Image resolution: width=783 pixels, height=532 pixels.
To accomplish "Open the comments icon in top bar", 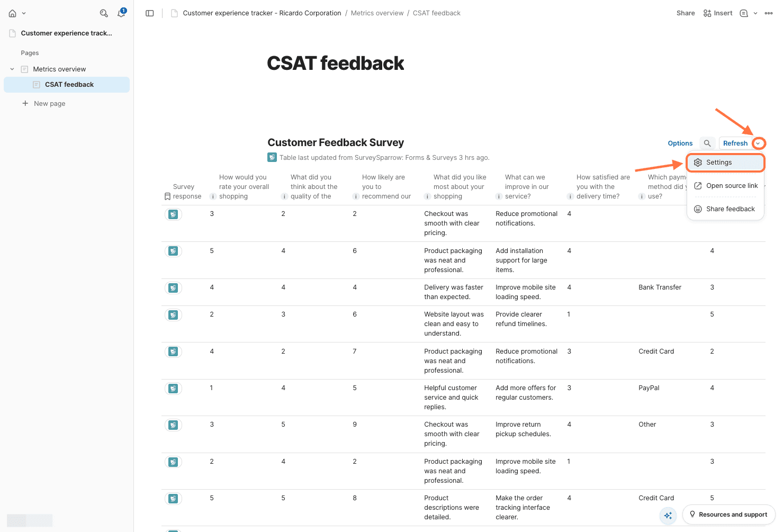I will pyautogui.click(x=744, y=13).
